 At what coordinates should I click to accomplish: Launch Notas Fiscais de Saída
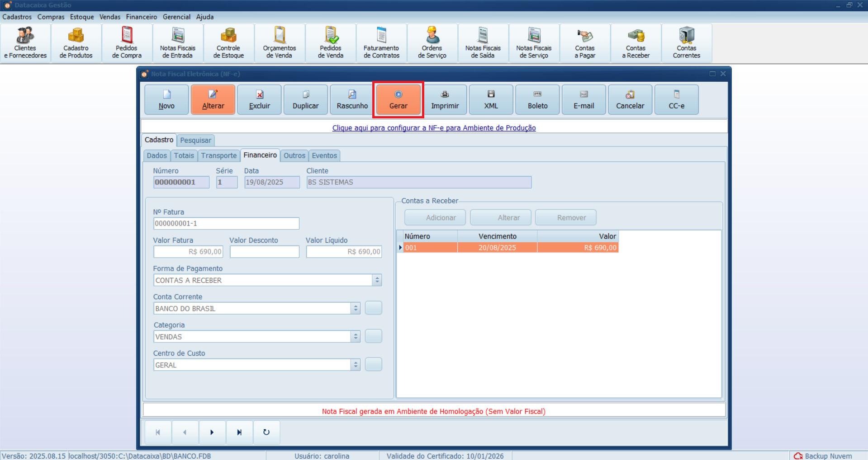483,43
